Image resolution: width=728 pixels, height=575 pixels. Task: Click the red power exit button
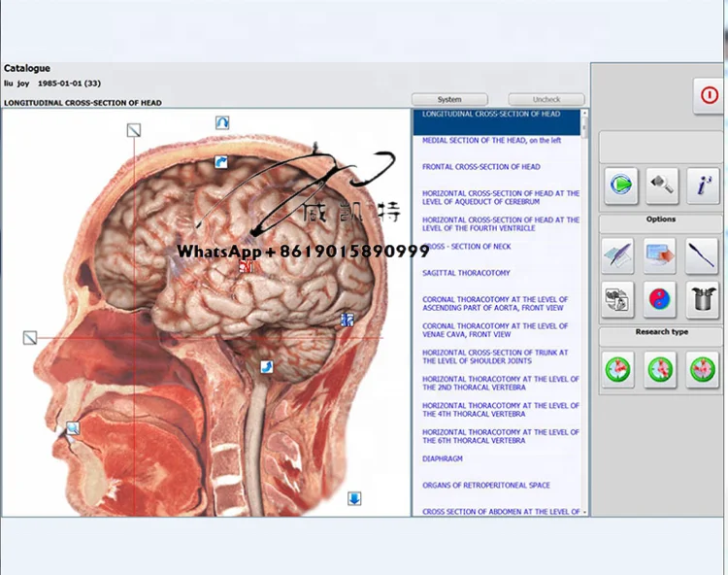coord(709,96)
